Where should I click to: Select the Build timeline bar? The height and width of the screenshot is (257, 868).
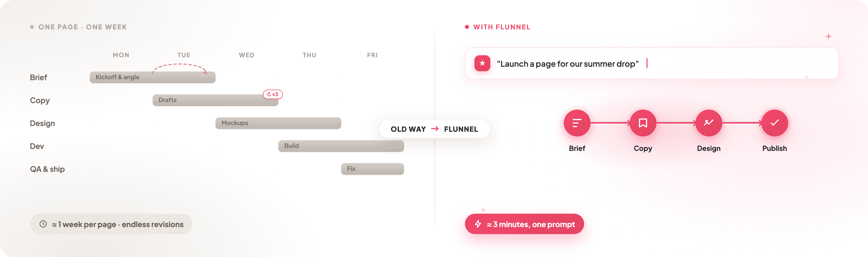click(341, 146)
